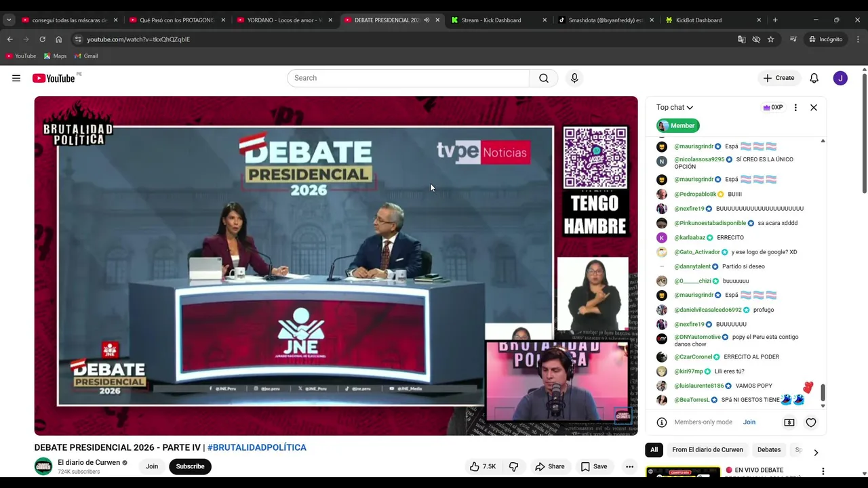Save video to playlist
868x488 pixels.
594,466
